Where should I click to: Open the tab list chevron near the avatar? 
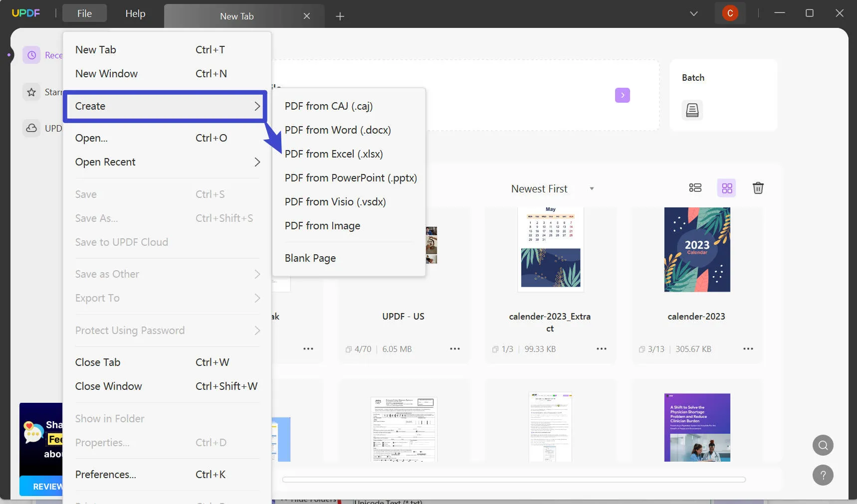coord(693,13)
